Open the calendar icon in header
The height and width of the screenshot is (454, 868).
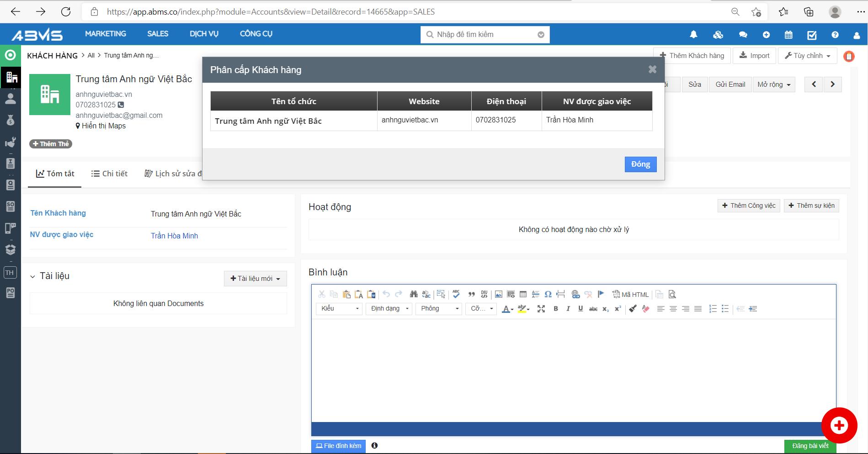pos(788,35)
